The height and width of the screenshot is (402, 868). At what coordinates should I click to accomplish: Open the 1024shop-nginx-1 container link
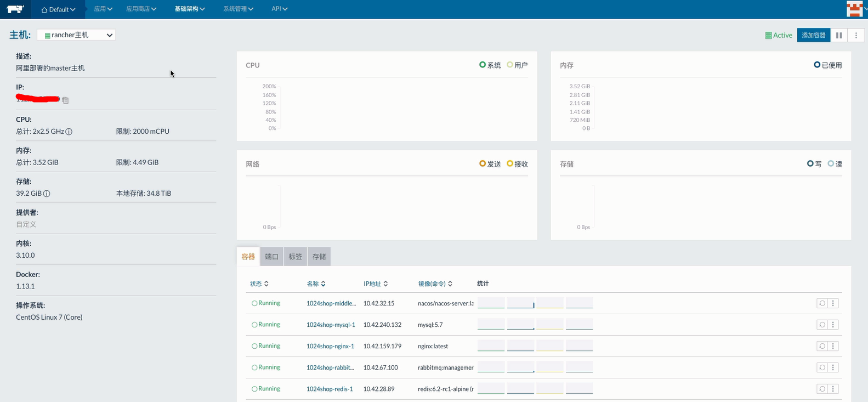point(330,346)
